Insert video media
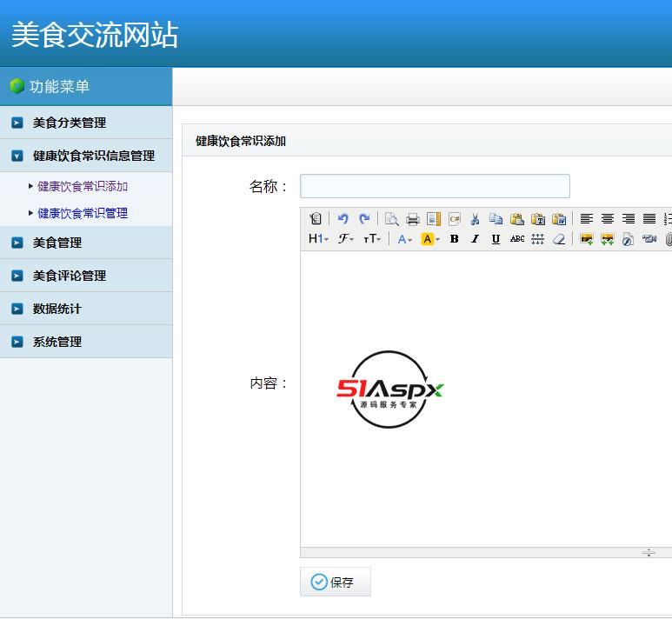The width and height of the screenshot is (672, 619). tap(649, 239)
